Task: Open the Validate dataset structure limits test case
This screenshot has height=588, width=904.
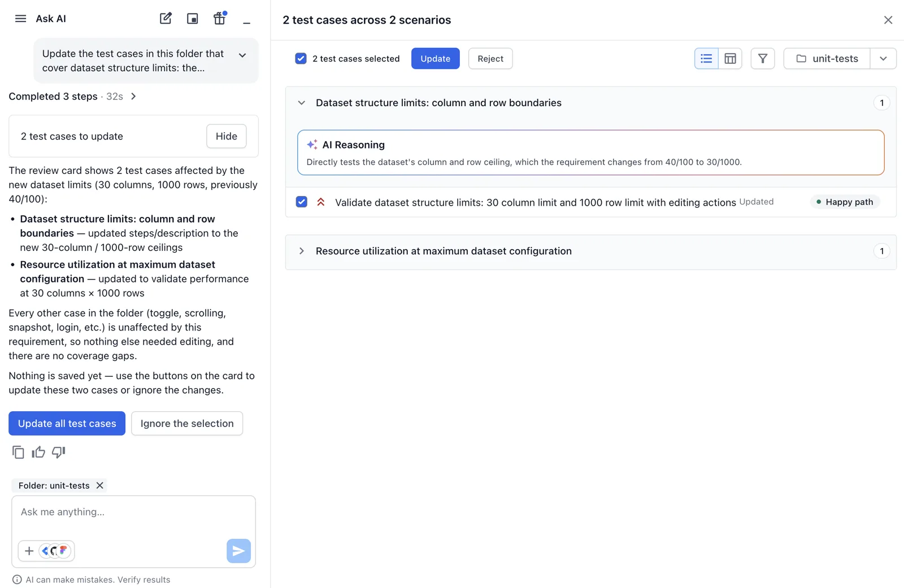Action: tap(535, 203)
